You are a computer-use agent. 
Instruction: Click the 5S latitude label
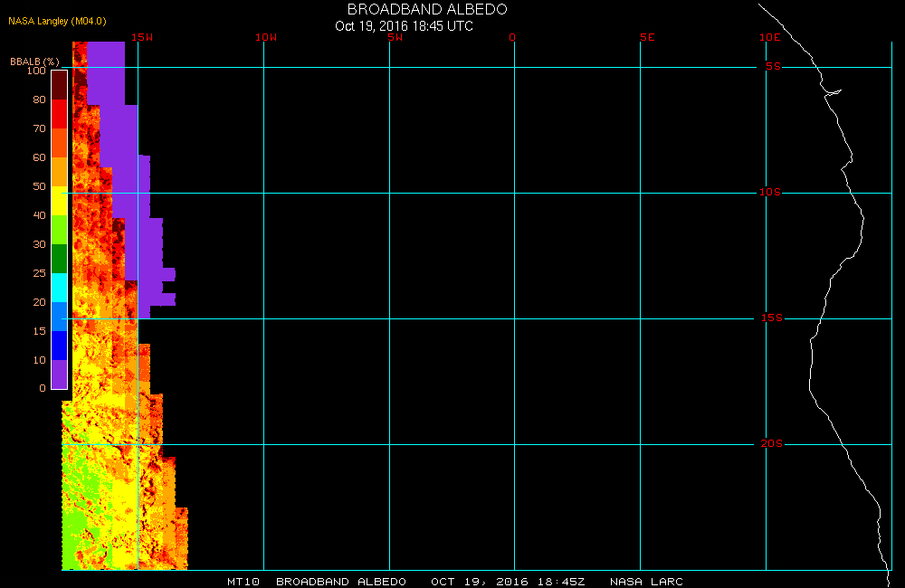(773, 66)
